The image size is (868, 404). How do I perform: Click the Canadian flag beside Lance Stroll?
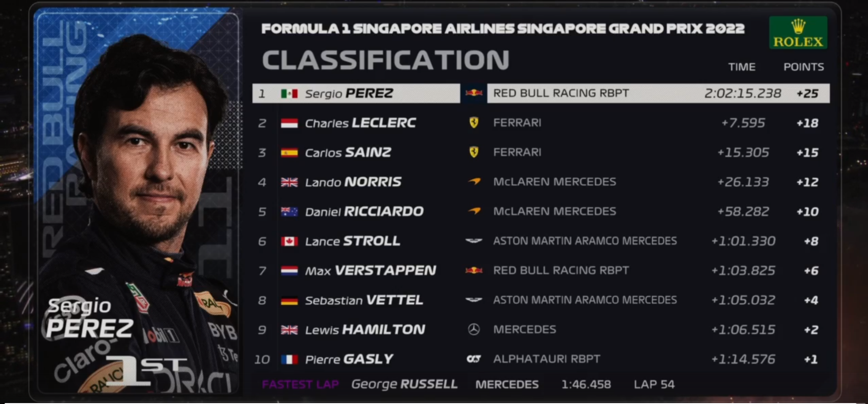289,241
